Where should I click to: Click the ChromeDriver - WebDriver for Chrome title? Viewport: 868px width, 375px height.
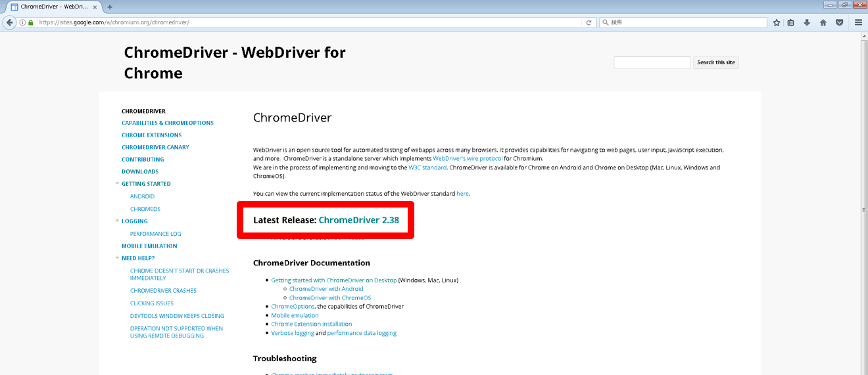tap(235, 62)
